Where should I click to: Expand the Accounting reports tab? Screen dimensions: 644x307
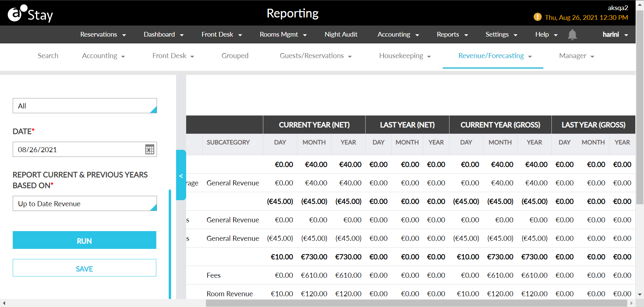click(x=103, y=56)
